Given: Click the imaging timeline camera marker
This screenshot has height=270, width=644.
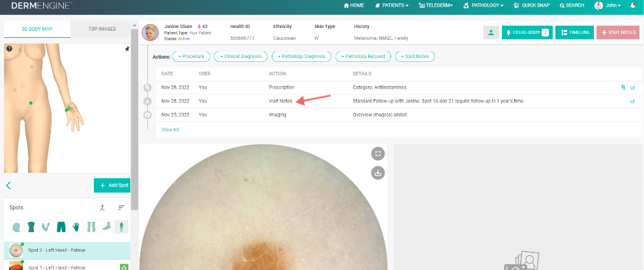Looking at the screenshot, I should tap(147, 115).
